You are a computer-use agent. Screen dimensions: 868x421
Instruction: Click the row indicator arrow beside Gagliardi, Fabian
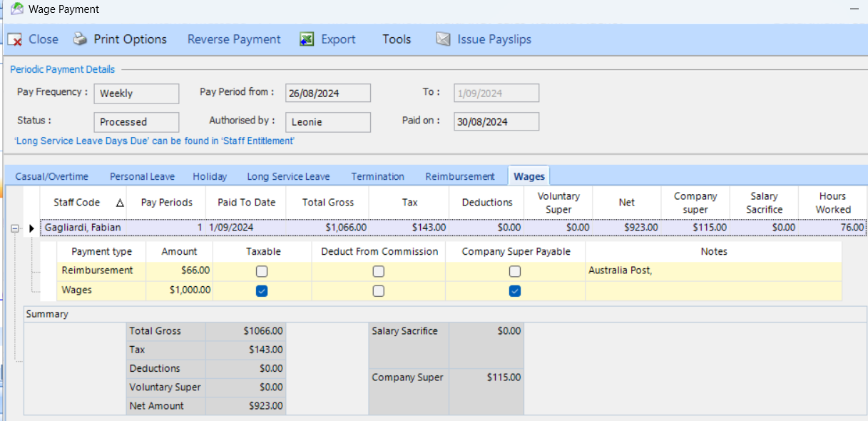click(31, 228)
